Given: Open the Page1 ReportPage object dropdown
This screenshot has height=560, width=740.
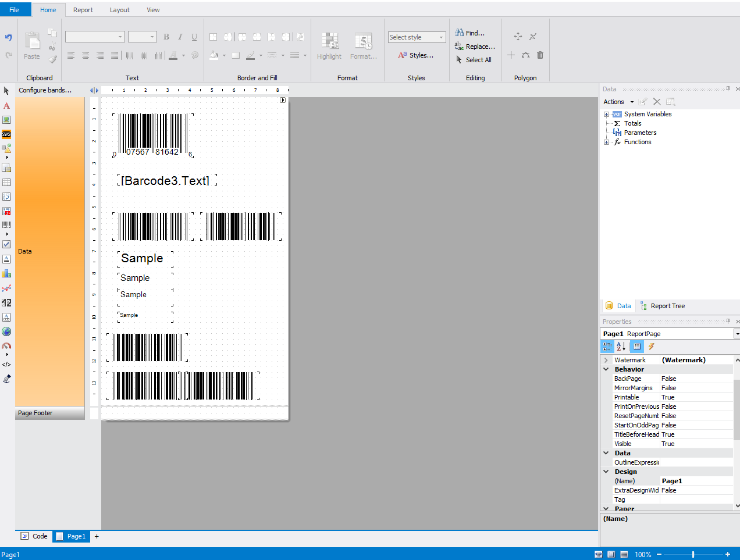Looking at the screenshot, I should 737,334.
